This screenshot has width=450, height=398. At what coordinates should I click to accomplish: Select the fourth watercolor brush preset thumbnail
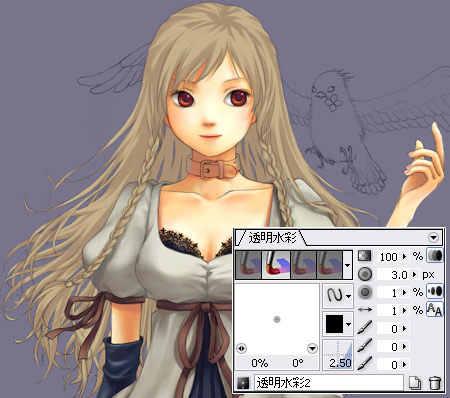point(329,265)
